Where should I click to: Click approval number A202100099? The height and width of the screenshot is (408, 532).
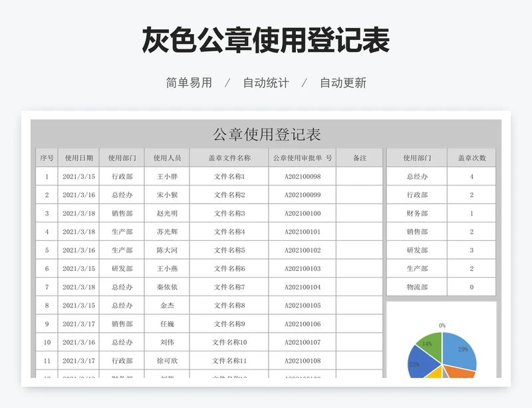(303, 194)
